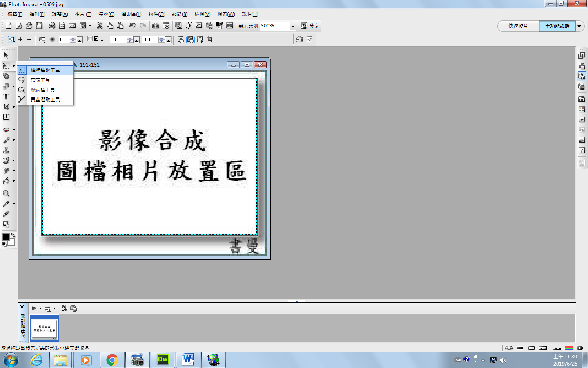Viewport: 588px width, 368px height.
Task: Open the 顯示比例 zoom dropdown
Action: click(293, 26)
